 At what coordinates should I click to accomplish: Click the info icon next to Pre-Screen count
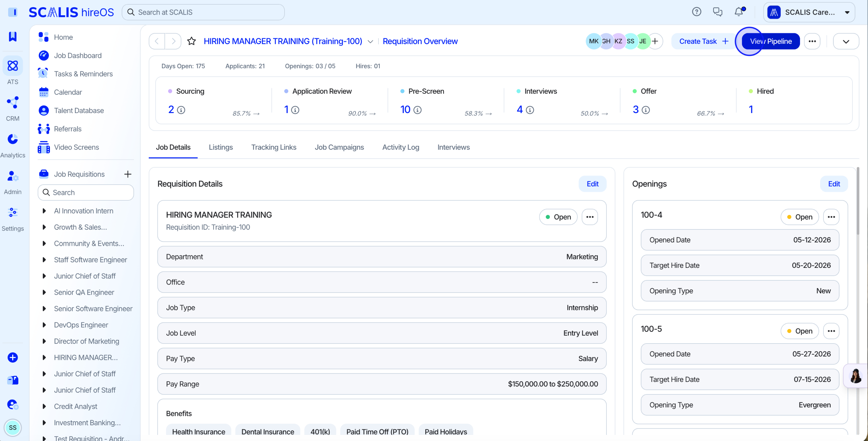coord(417,110)
